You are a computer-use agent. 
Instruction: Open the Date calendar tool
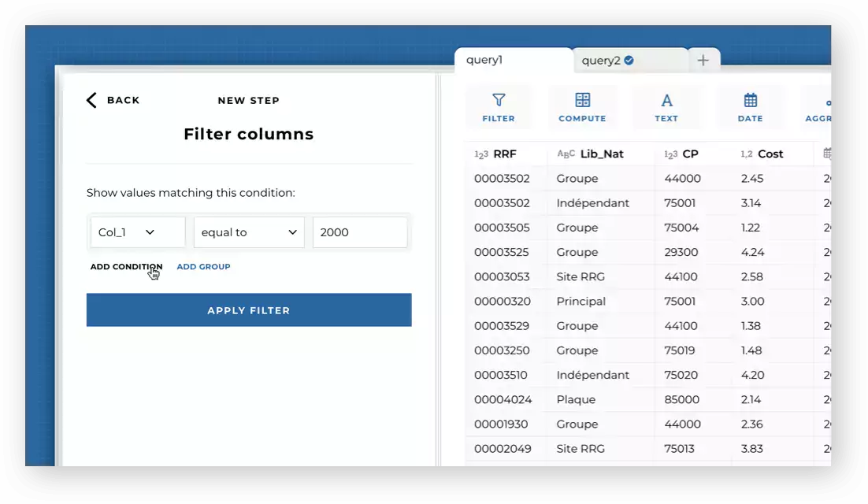click(750, 101)
